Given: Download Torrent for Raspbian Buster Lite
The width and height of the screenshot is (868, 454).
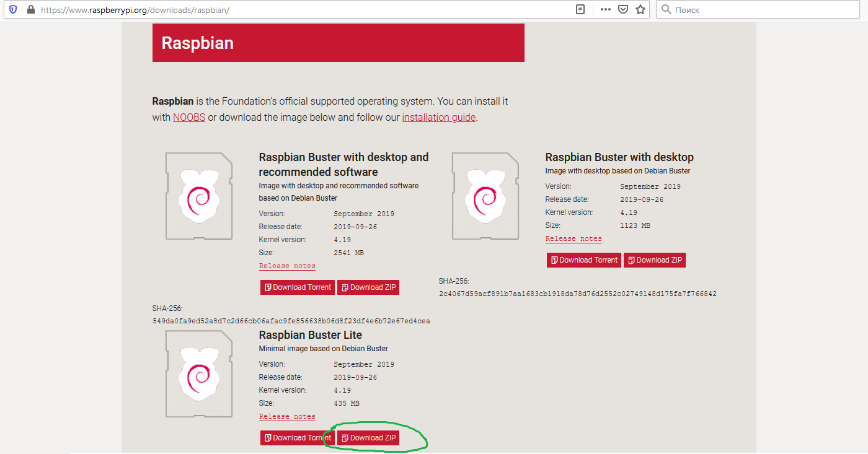Looking at the screenshot, I should 298,438.
